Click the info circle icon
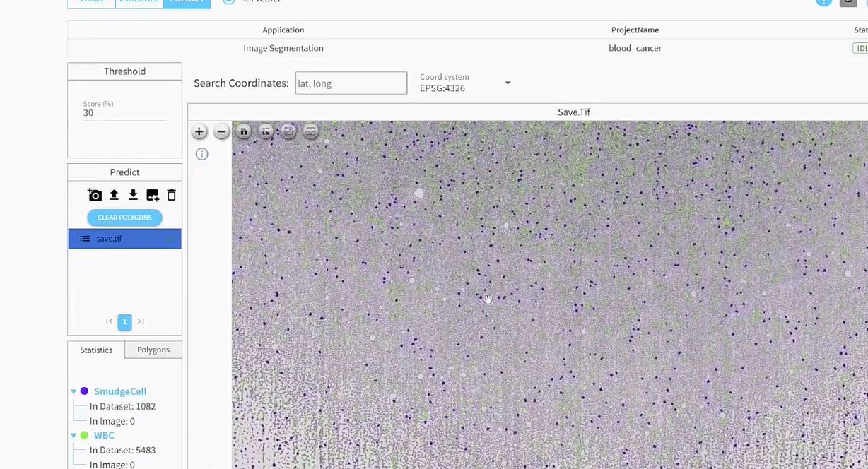868x469 pixels. 202,154
